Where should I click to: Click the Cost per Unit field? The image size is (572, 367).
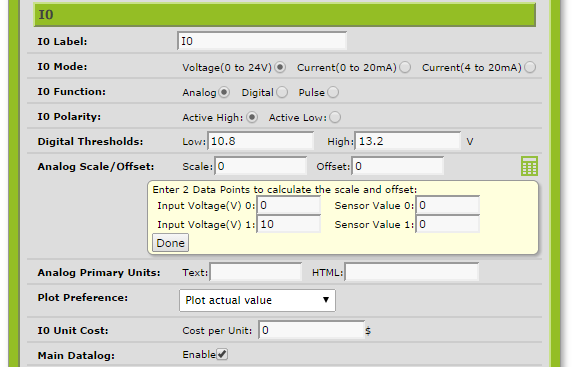coord(312,330)
